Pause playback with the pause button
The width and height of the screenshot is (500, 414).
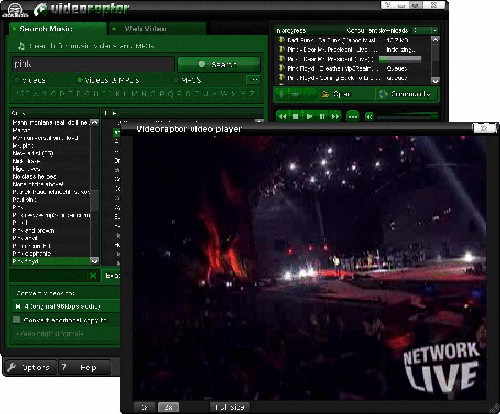click(x=322, y=117)
